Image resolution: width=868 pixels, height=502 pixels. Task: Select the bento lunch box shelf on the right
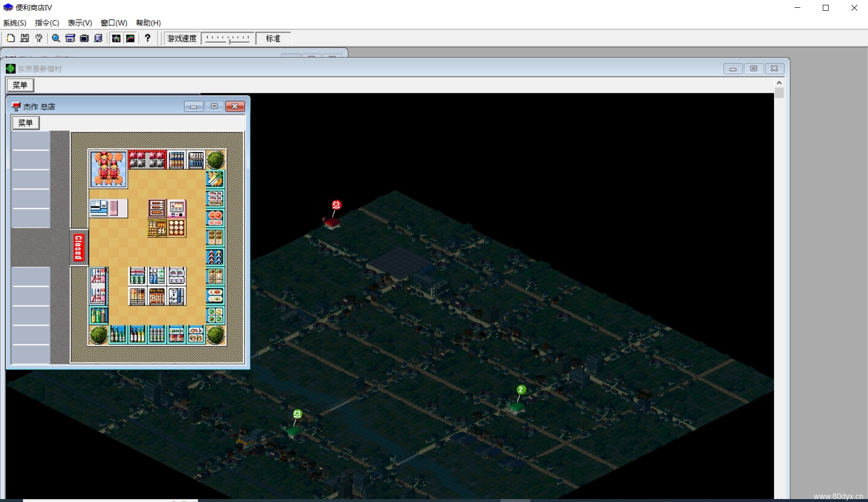point(215,237)
